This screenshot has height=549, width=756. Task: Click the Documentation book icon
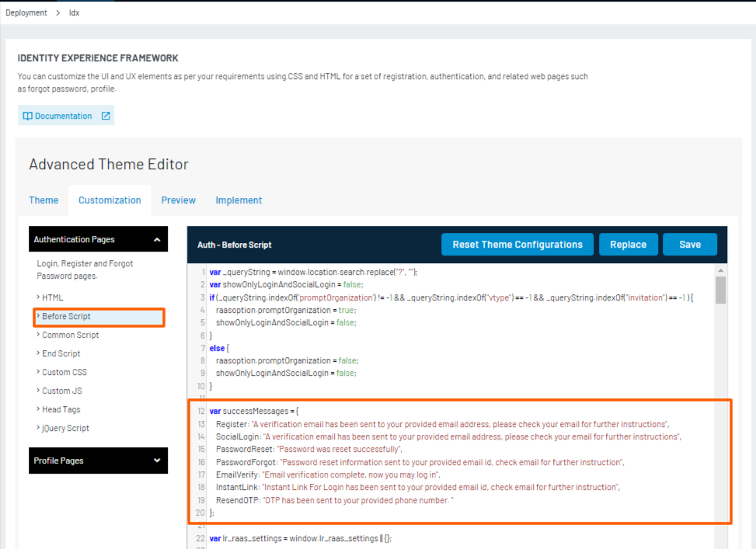[x=27, y=116]
